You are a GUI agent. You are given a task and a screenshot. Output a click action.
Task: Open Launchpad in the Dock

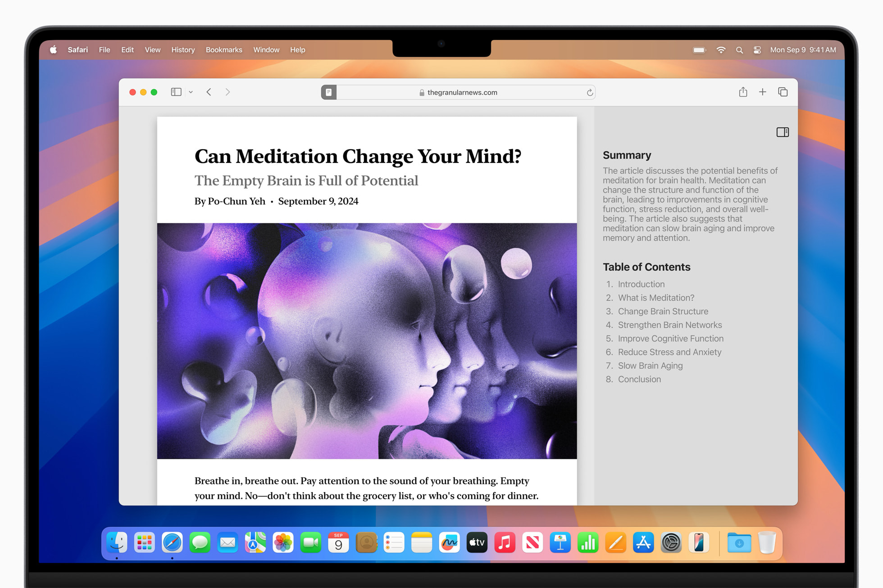(144, 543)
